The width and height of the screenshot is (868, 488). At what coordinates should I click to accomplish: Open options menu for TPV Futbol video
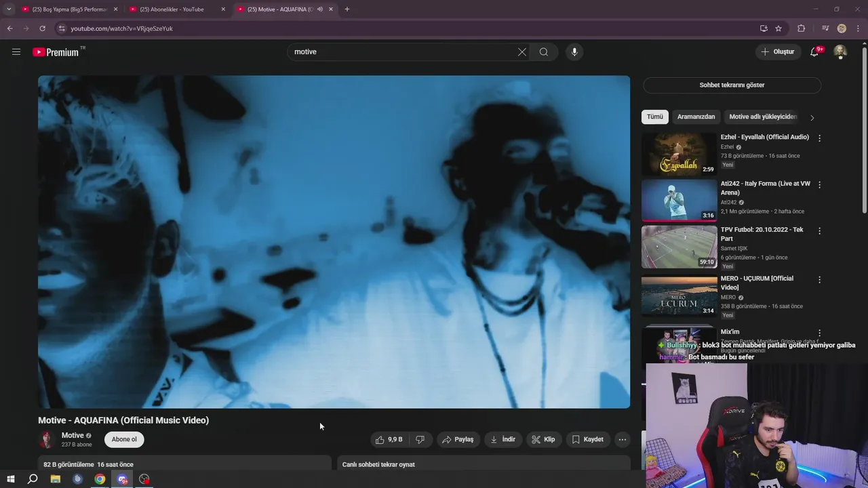(819, 230)
